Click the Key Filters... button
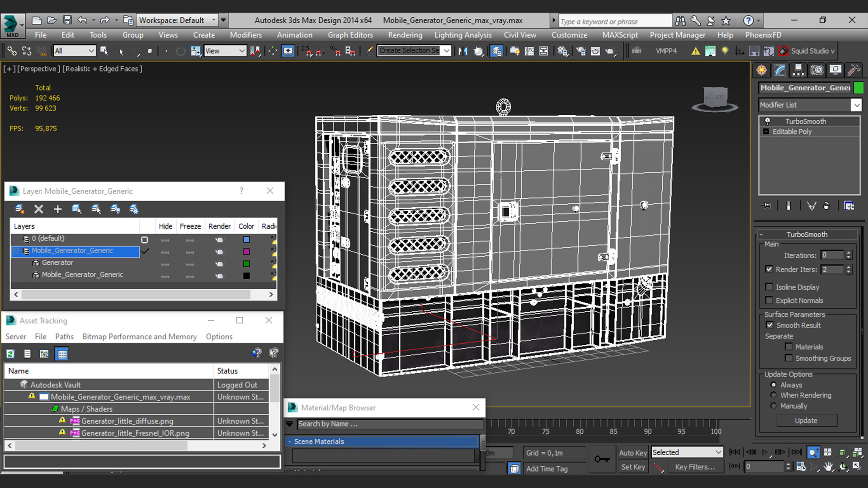 [695, 467]
